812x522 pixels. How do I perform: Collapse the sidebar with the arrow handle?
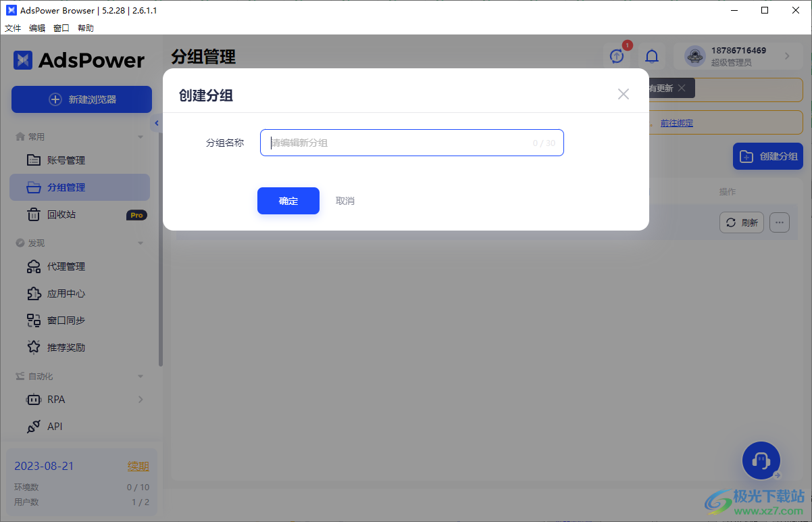click(156, 122)
